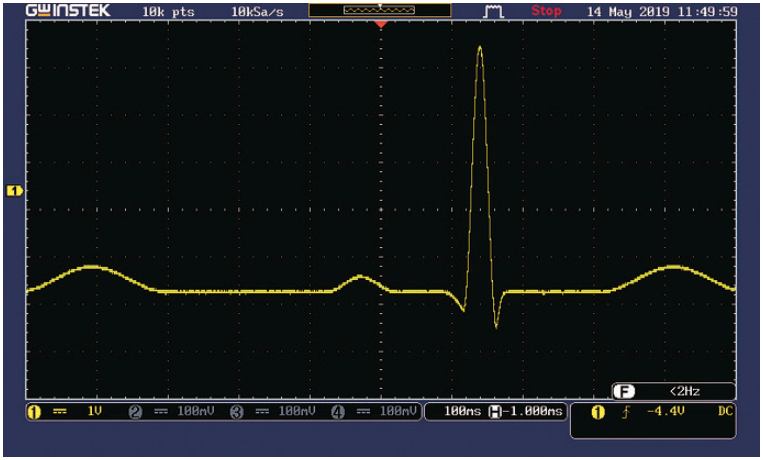
Task: Click the 100ms timebase readout
Action: [462, 411]
